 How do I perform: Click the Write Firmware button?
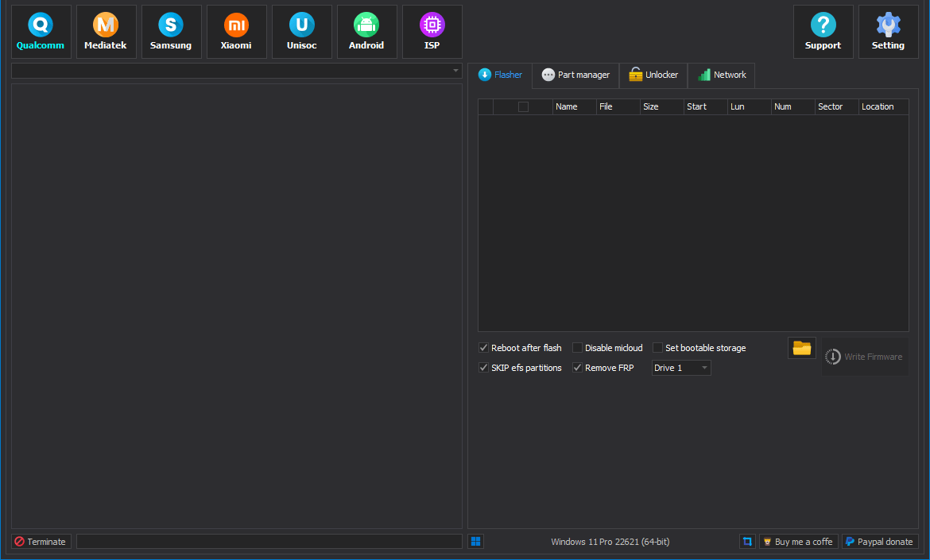tap(865, 356)
